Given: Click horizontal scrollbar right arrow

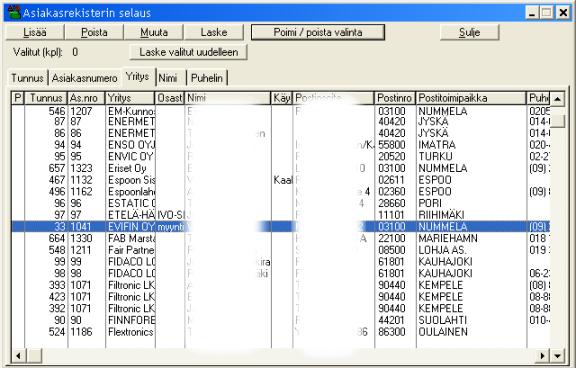Looking at the screenshot, I should tap(542, 356).
